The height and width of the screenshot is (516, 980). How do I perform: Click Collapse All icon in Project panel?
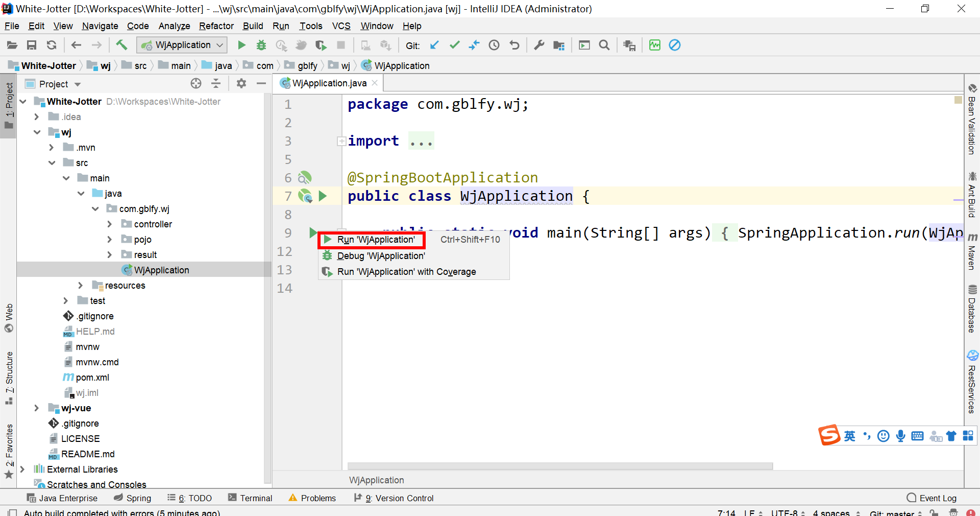216,84
